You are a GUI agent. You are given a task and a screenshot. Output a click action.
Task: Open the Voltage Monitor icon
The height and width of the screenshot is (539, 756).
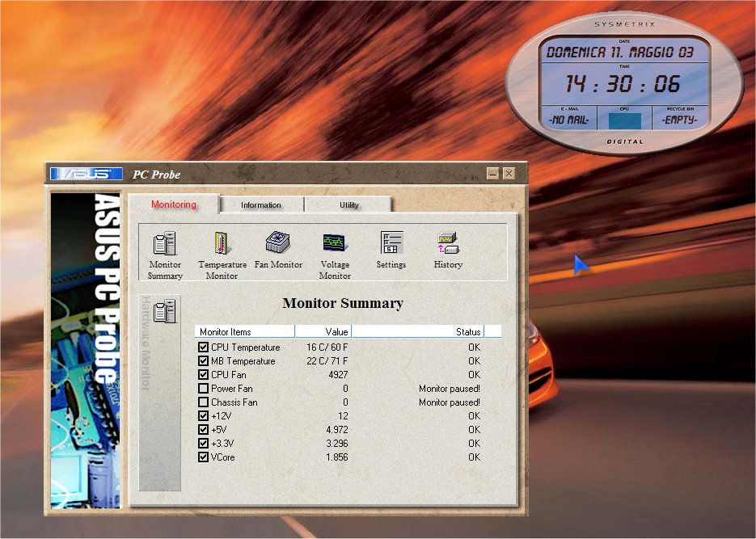[x=335, y=242]
